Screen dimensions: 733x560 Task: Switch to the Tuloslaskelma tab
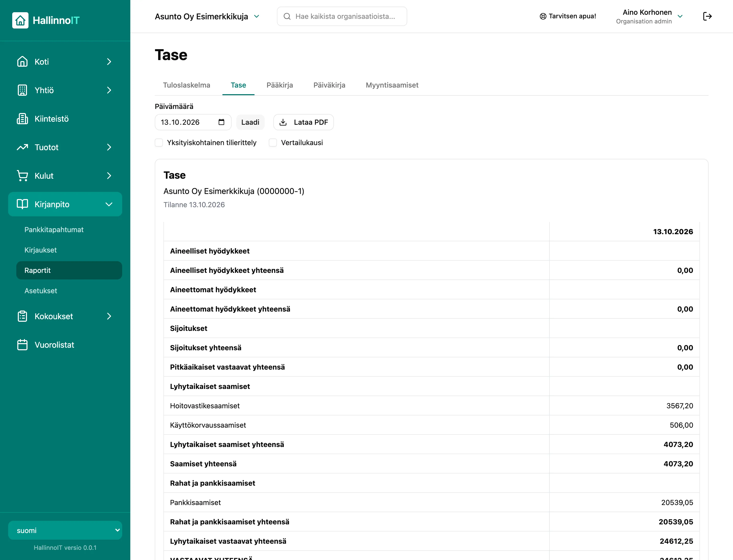coord(186,85)
